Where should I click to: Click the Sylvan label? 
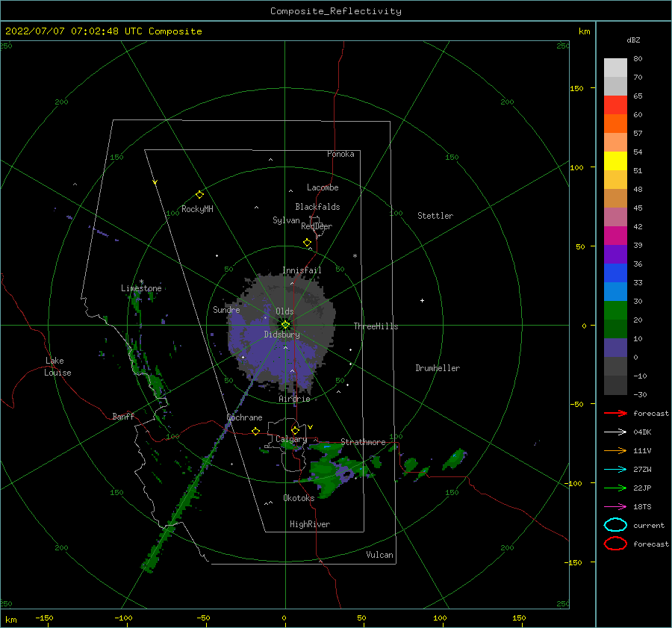(286, 220)
